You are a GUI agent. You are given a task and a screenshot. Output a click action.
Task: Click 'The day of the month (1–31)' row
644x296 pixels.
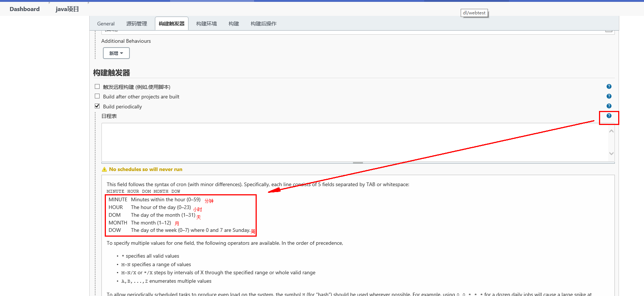pyautogui.click(x=152, y=215)
